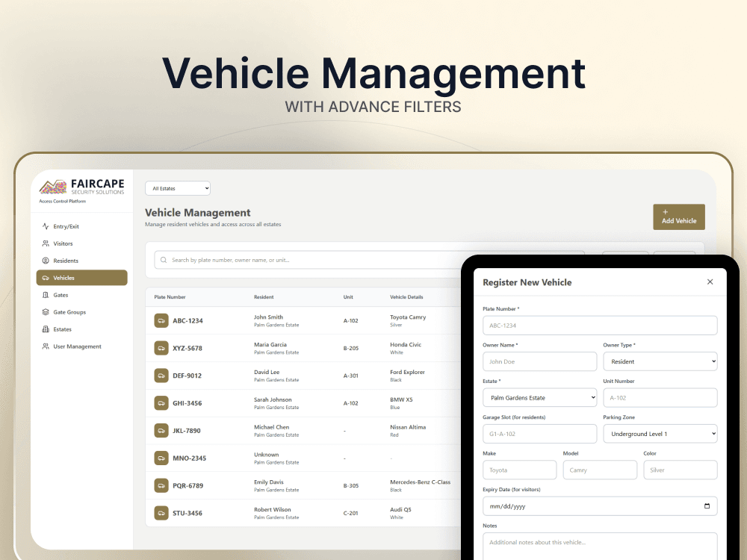Click the Unit Number input field
Screen dimensions: 747x560
pyautogui.click(x=660, y=398)
